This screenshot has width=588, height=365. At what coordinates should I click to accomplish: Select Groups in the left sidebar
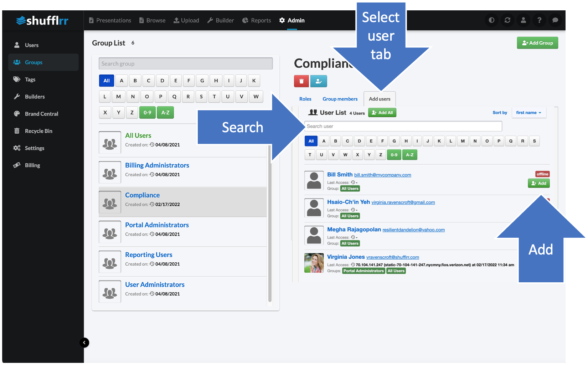point(43,62)
